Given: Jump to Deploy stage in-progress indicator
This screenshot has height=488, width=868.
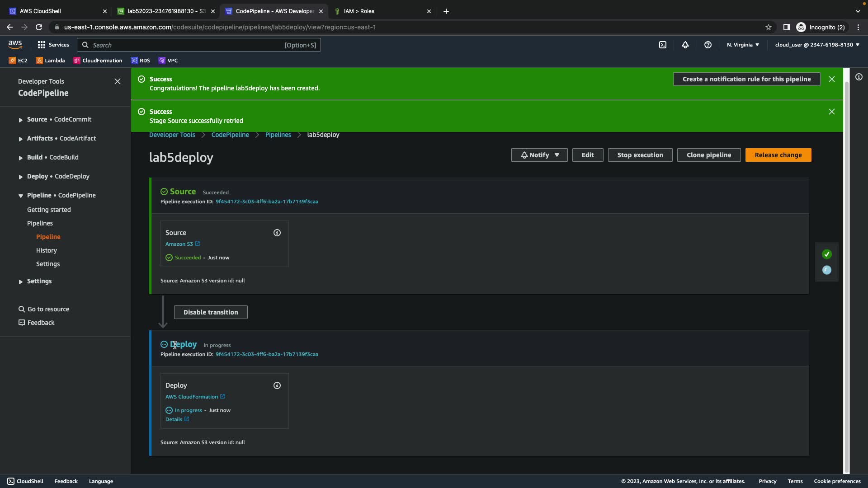Looking at the screenshot, I should point(826,270).
